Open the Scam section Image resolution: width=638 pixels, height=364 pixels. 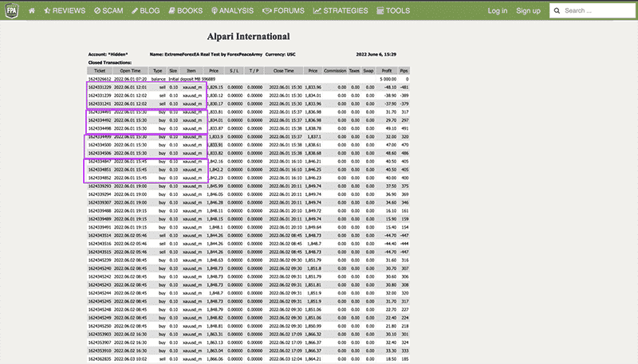[x=108, y=10]
